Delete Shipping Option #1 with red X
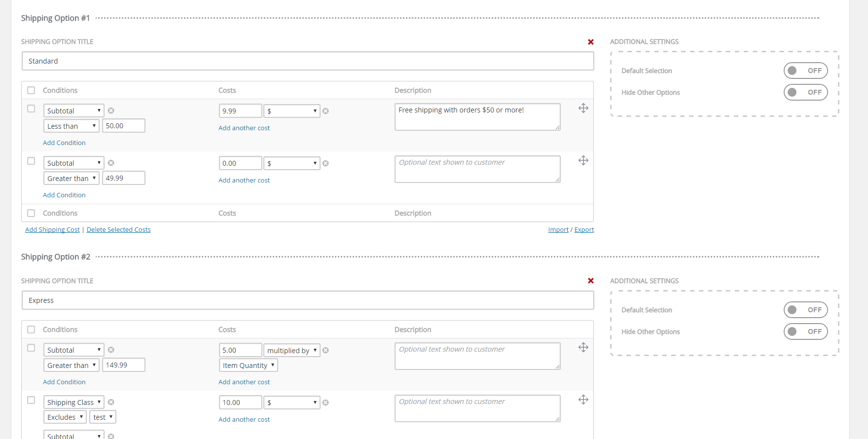The image size is (868, 439). pyautogui.click(x=590, y=42)
